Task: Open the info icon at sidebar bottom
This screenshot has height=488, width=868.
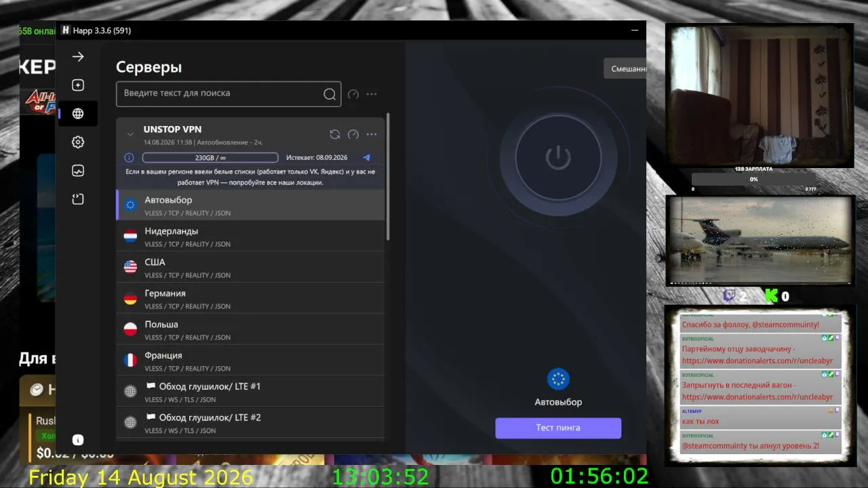Action: coord(78,440)
